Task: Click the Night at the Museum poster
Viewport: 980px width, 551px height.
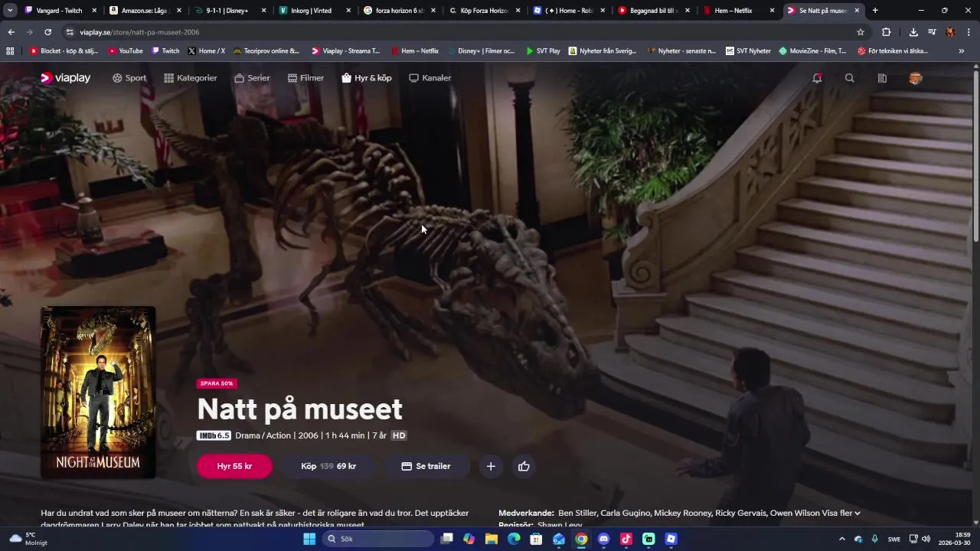Action: 98,393
